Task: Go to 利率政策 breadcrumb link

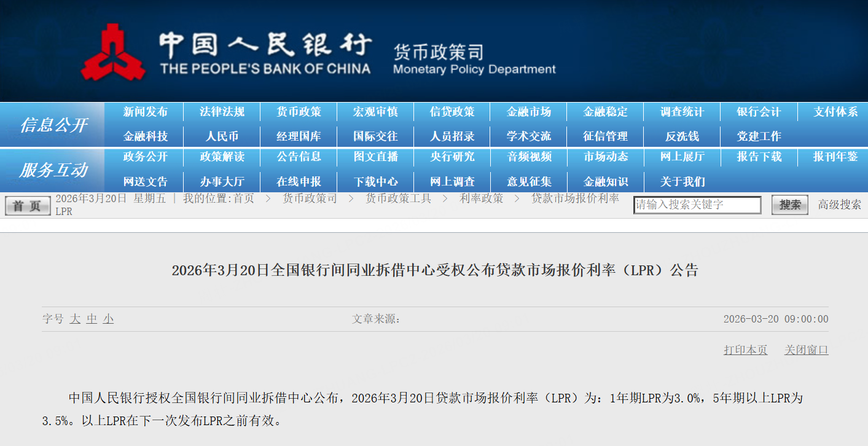Action: click(482, 198)
